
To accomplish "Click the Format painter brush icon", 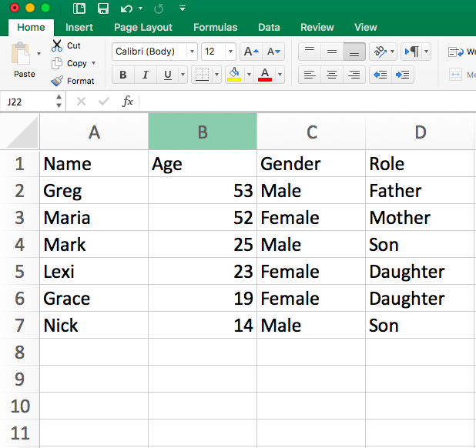I will 57,81.
